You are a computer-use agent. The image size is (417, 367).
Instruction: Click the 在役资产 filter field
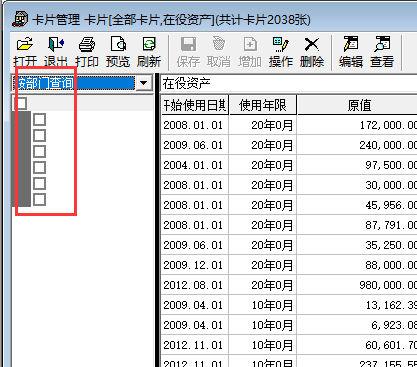coord(289,83)
